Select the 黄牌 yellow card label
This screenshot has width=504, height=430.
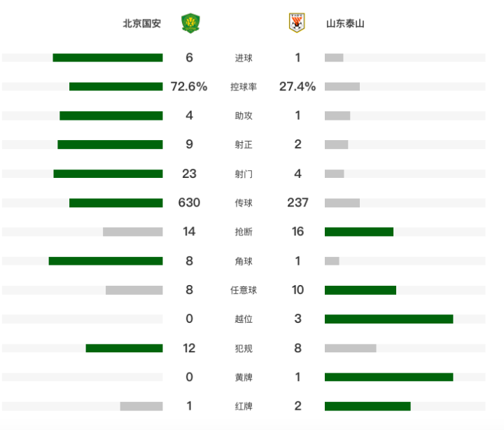[244, 377]
